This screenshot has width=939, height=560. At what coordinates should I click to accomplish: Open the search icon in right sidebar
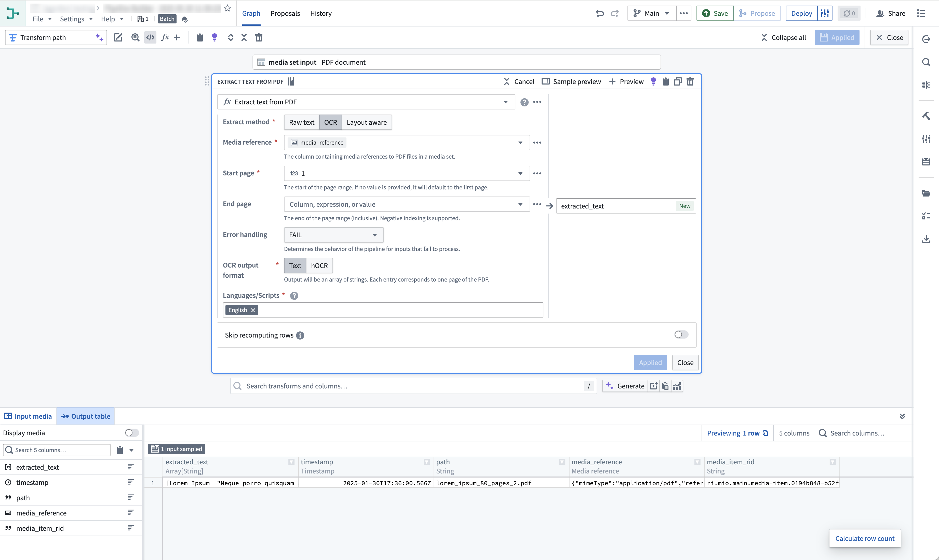click(926, 62)
